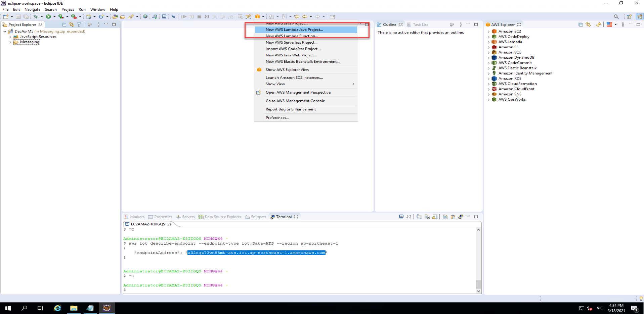Toggle Scroll Lock in the Terminal panel

click(435, 217)
